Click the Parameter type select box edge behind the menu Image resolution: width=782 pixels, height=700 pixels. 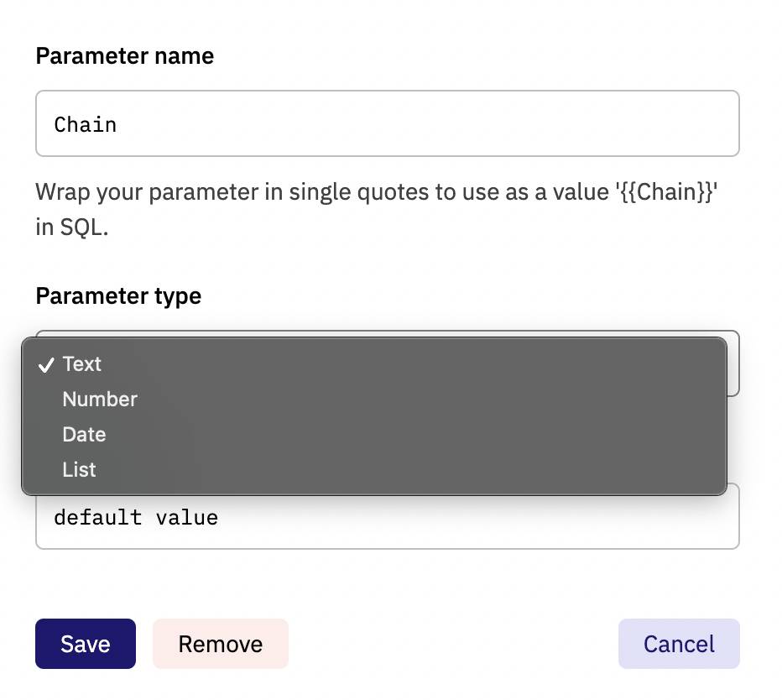pos(733,363)
